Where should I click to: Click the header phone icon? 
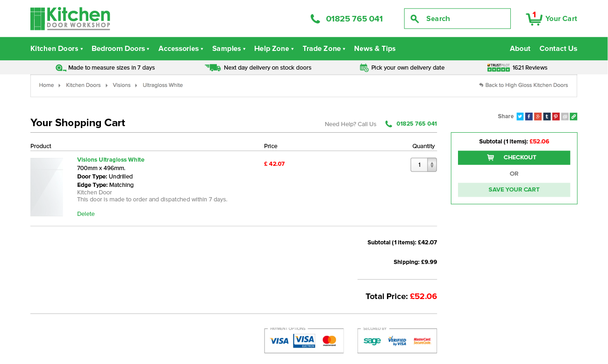(315, 19)
